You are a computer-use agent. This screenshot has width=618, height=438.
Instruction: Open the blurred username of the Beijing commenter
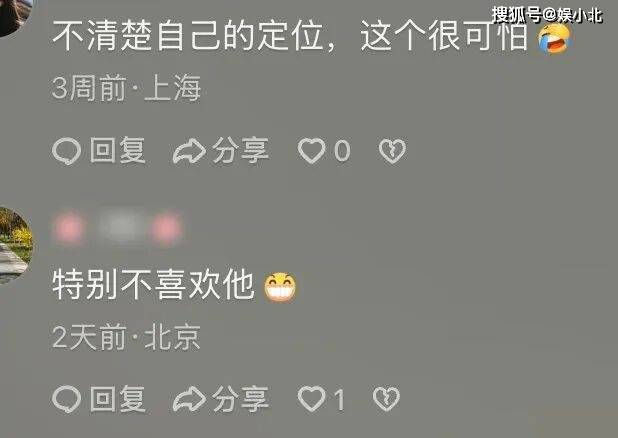pos(118,228)
